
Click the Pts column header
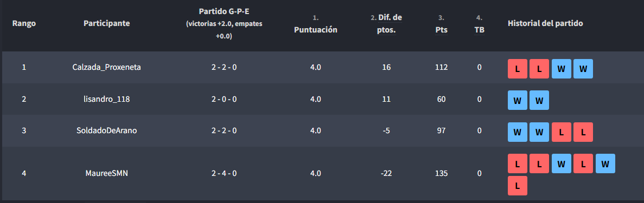[x=442, y=30]
